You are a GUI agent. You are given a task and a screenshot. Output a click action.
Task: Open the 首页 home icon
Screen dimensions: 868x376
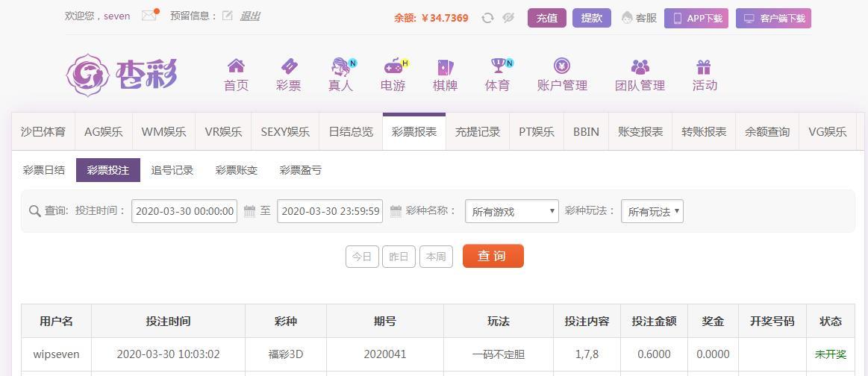[x=236, y=66]
